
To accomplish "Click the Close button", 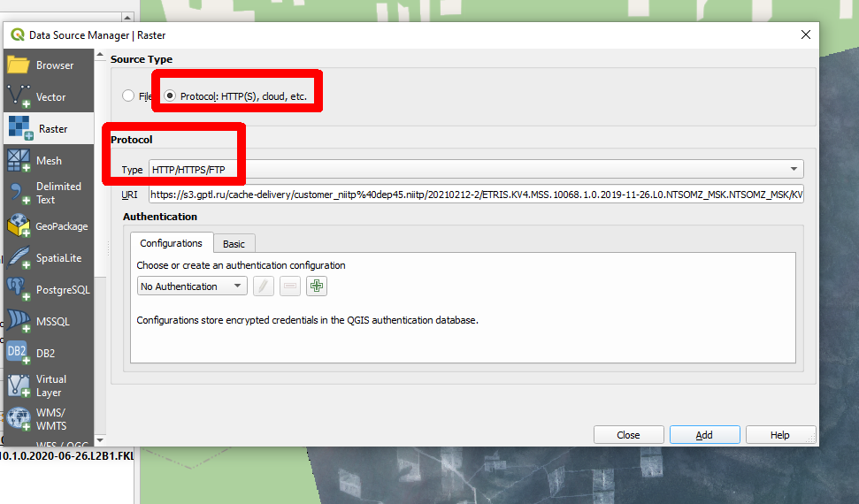I will click(x=628, y=434).
